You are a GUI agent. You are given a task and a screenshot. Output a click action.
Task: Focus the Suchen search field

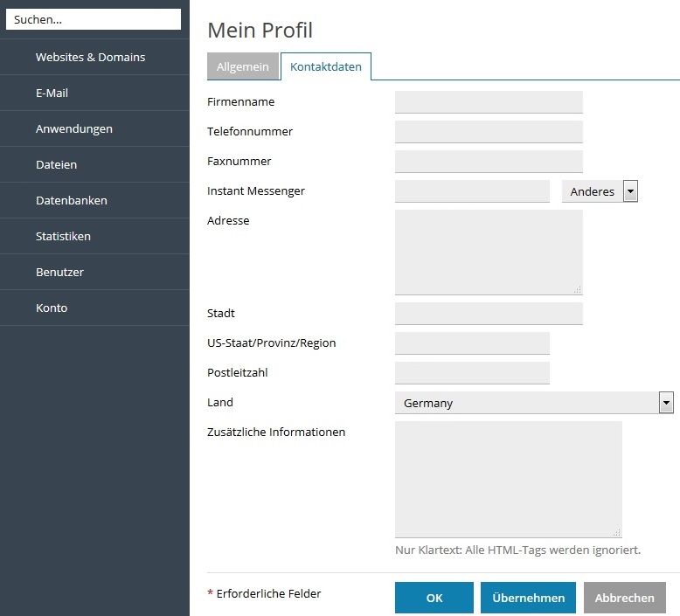coord(94,19)
